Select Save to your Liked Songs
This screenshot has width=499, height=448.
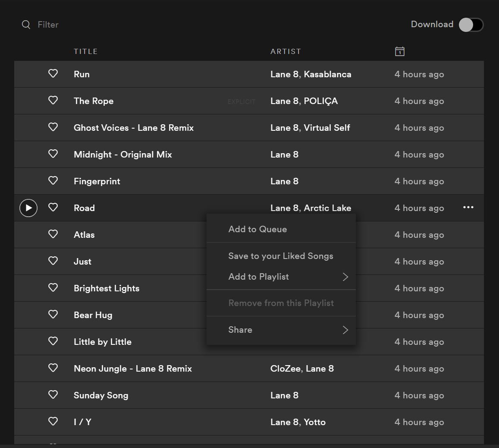pyautogui.click(x=281, y=256)
